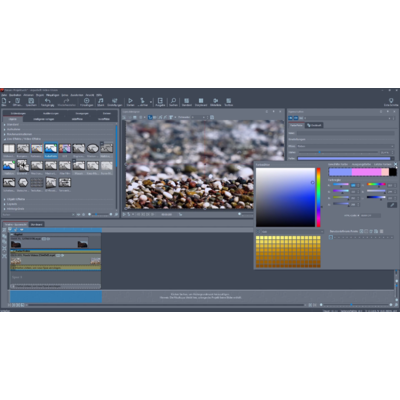Click the Name input field in properties
The width and height of the screenshot is (400, 400).
tap(345, 133)
